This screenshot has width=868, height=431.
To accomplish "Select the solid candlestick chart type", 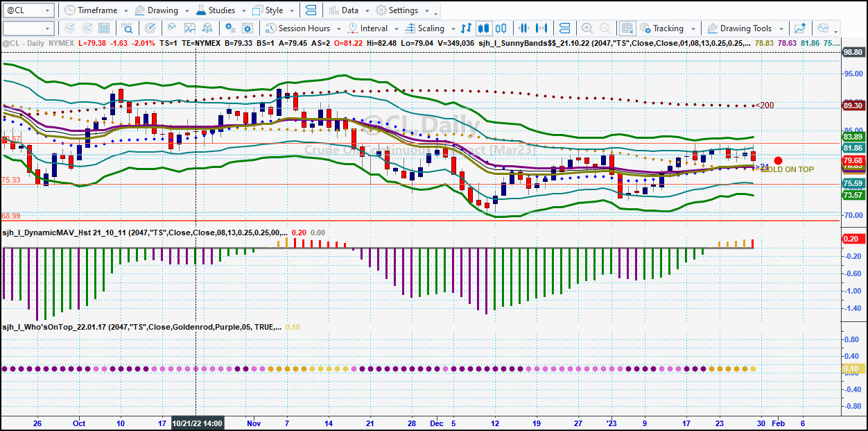I will pos(485,28).
